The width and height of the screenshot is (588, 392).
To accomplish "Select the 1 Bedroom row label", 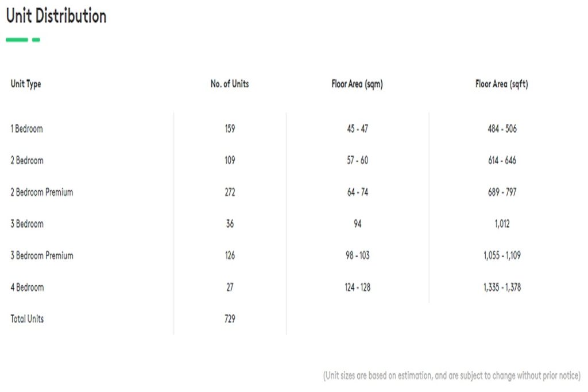I will click(26, 129).
